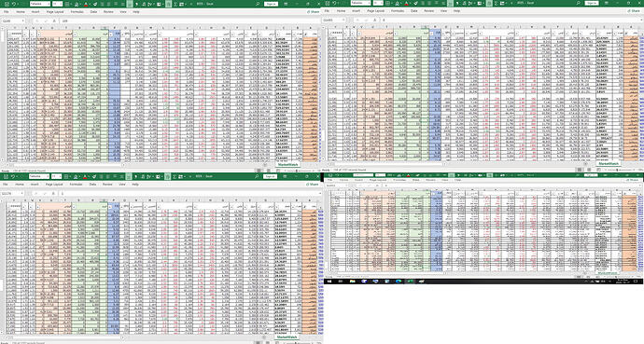Click the fx Insert Function icon, top-left window
This screenshot has height=344, width=644.
pos(54,21)
